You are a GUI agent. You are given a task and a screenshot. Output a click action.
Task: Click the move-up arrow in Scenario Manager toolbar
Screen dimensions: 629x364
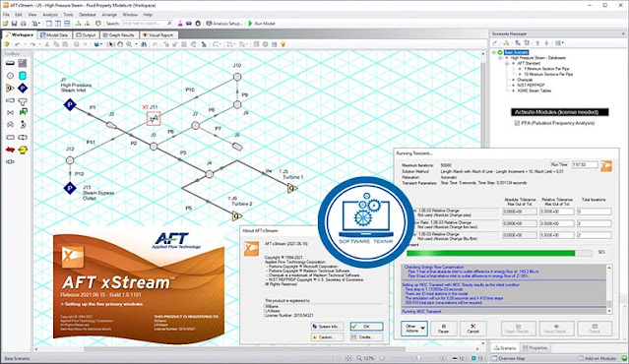(x=537, y=43)
